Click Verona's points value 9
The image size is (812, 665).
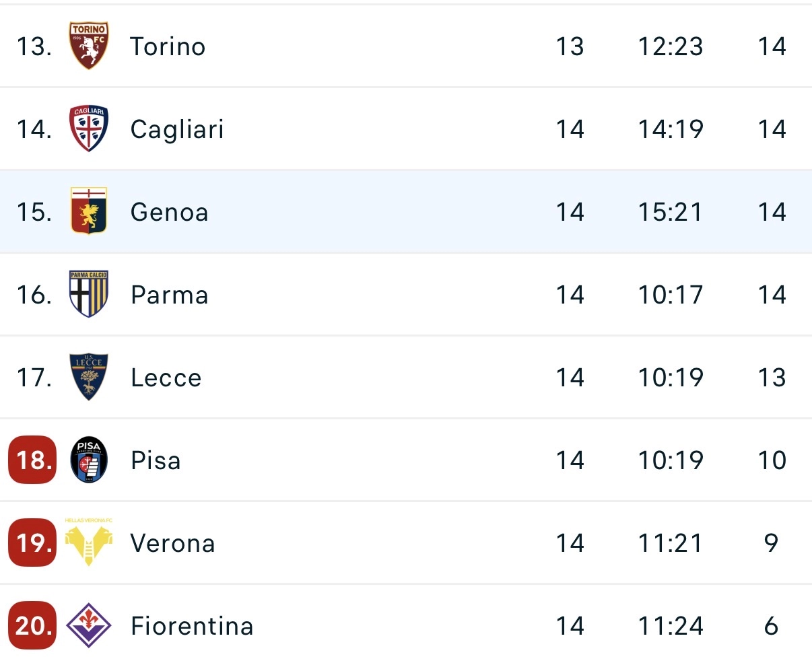tap(772, 543)
